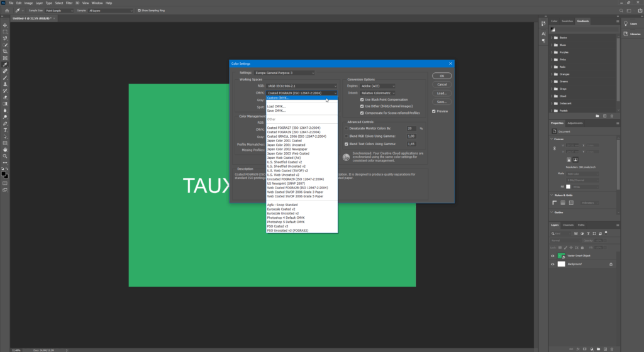The image size is (644, 352).
Task: Click Cancel in Color Settings
Action: (x=442, y=84)
